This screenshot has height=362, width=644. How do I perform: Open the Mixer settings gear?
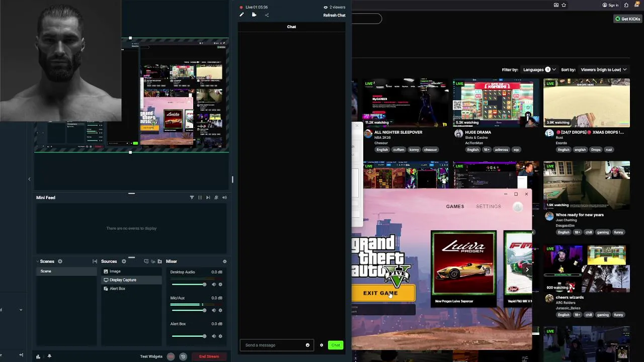pos(224,261)
